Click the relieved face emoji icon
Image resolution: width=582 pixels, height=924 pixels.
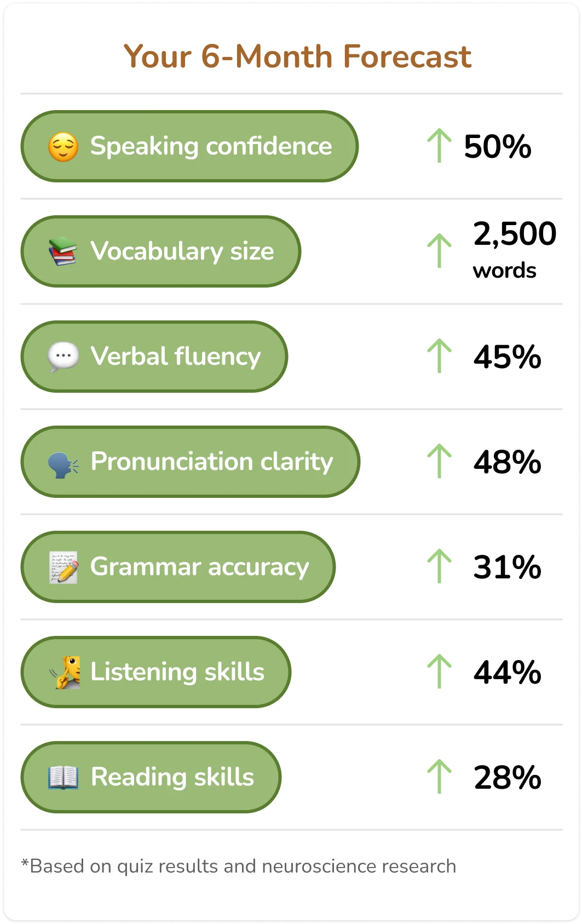click(x=64, y=147)
